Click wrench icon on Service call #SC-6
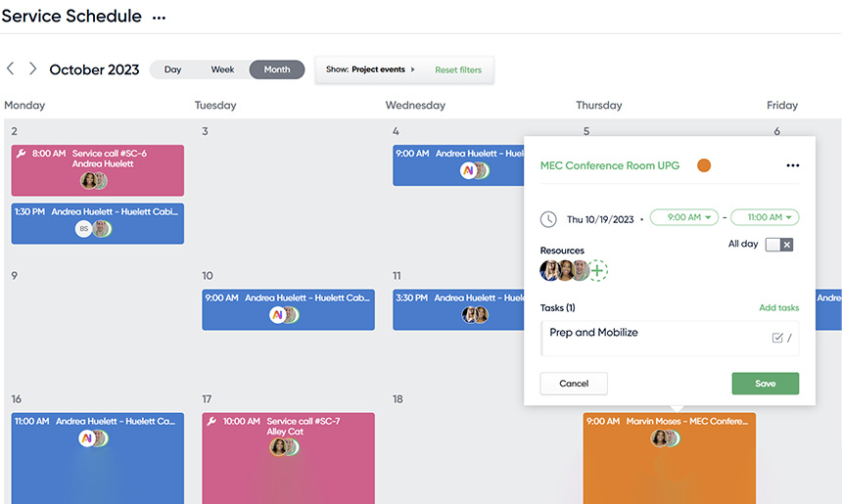 pos(21,154)
